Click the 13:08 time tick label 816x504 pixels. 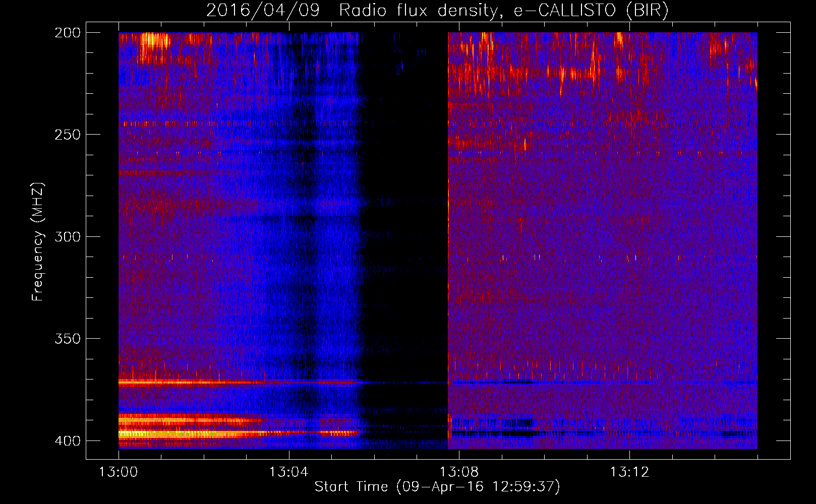tap(459, 472)
